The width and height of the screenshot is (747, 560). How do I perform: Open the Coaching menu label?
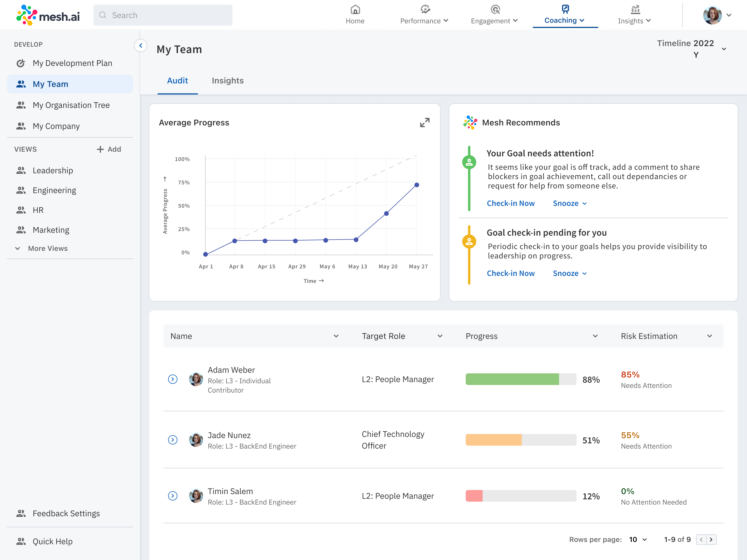561,20
